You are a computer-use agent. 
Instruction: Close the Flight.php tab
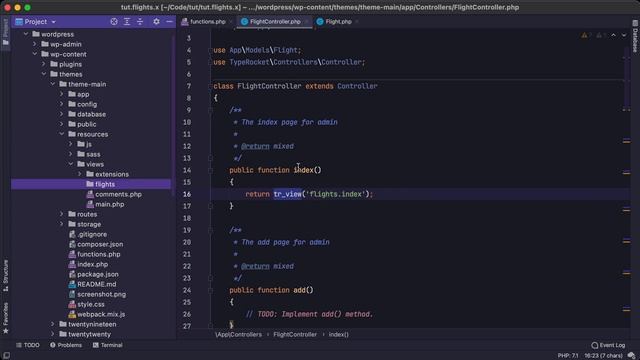357,22
